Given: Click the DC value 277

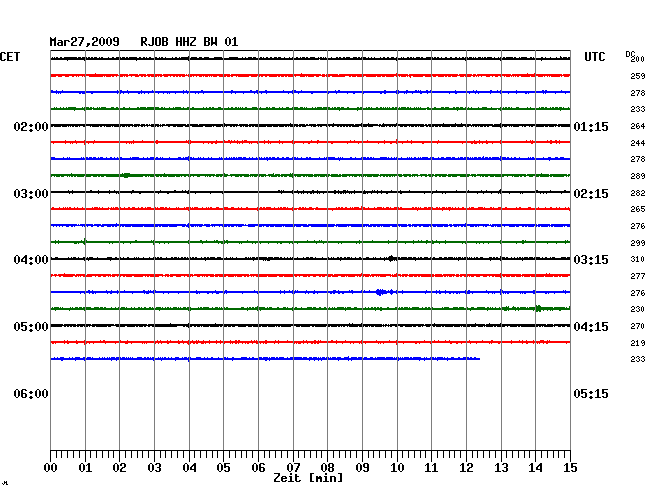Looking at the screenshot, I should pyautogui.click(x=638, y=276).
